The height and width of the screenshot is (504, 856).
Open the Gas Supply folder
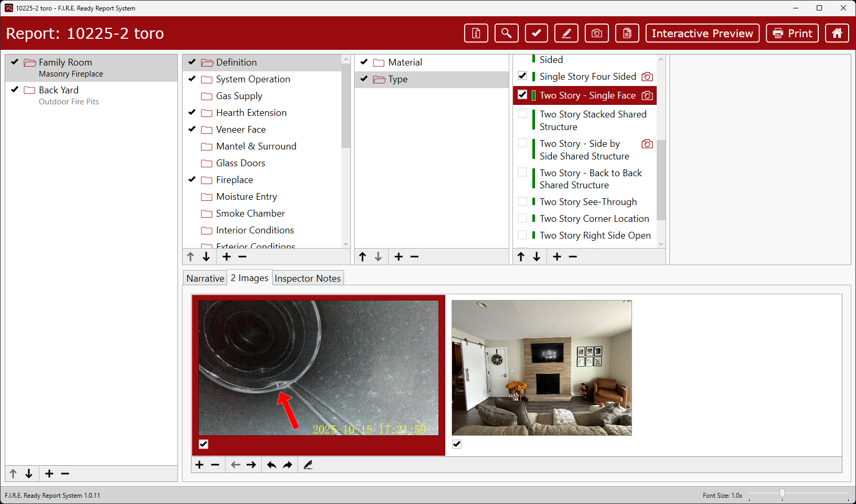pyautogui.click(x=239, y=96)
